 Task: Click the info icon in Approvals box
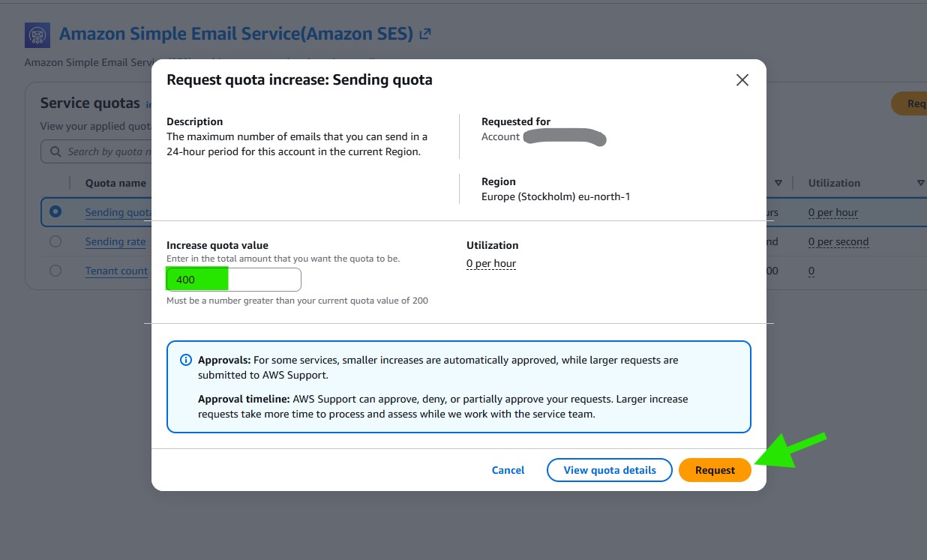pyautogui.click(x=186, y=360)
